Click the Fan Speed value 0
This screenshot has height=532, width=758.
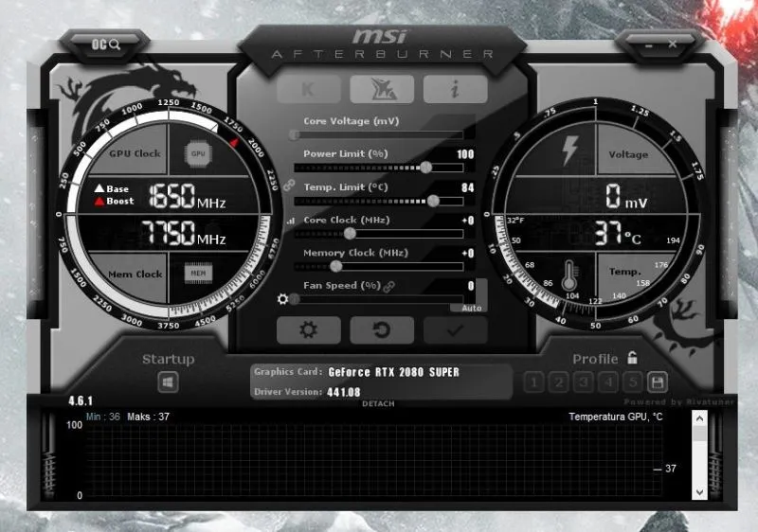pyautogui.click(x=471, y=286)
